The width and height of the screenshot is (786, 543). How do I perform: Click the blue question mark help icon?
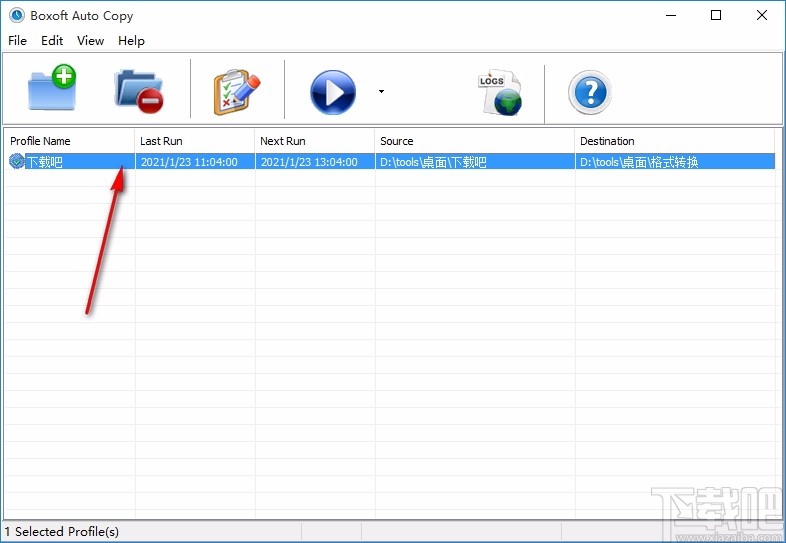(590, 92)
